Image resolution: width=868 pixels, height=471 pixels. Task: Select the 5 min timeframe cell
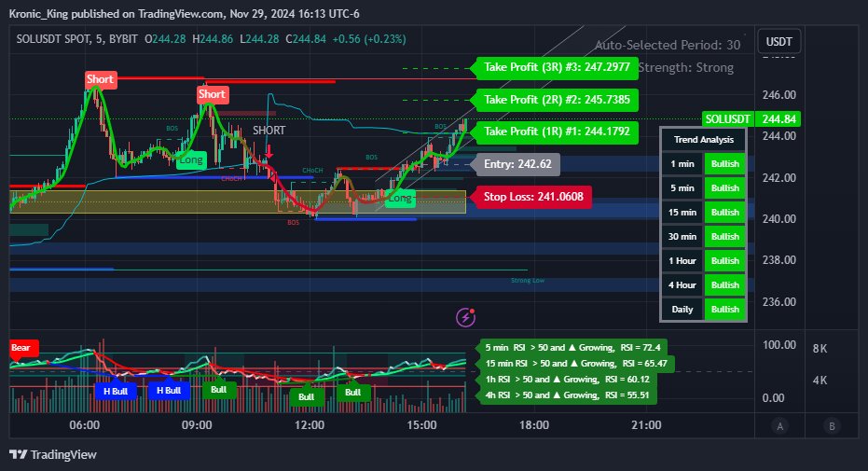(682, 188)
